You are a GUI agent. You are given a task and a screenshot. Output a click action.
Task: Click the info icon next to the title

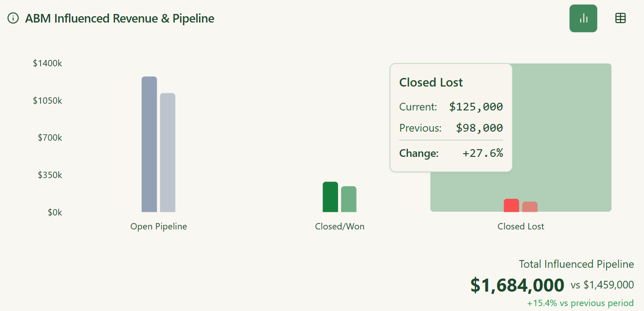[13, 18]
